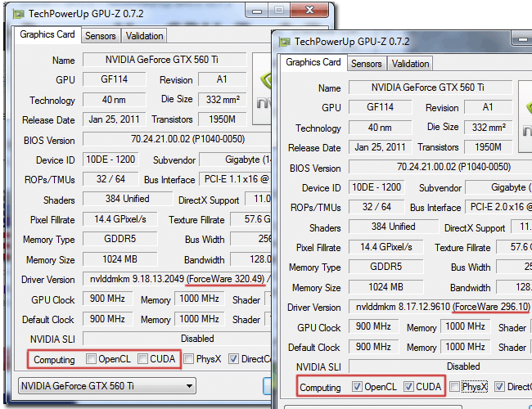The height and width of the screenshot is (409, 532).
Task: Click the GF114 GPU field in front window
Action: [380, 107]
